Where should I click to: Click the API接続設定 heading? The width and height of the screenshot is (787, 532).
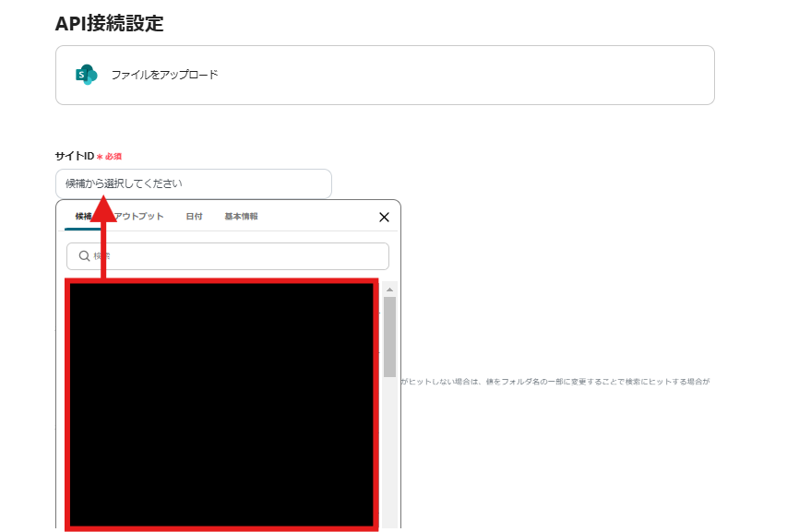pos(110,23)
